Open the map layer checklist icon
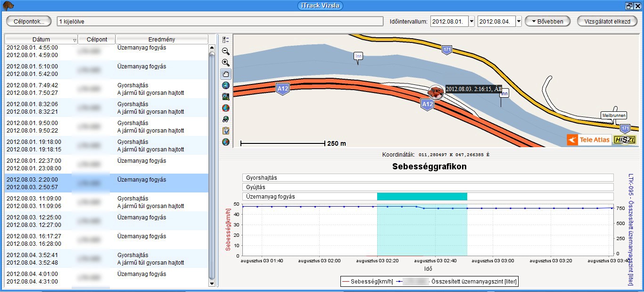Screen dimensions: 644x292 (x=226, y=40)
